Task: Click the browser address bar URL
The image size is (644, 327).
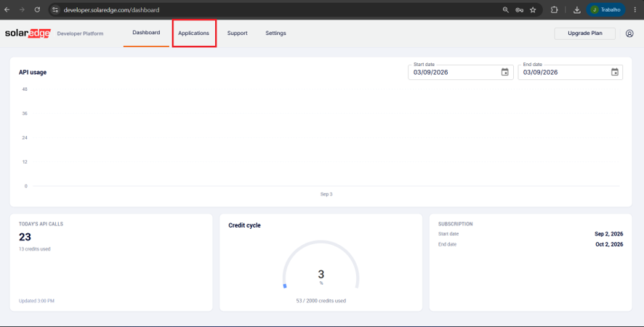Action: point(111,10)
